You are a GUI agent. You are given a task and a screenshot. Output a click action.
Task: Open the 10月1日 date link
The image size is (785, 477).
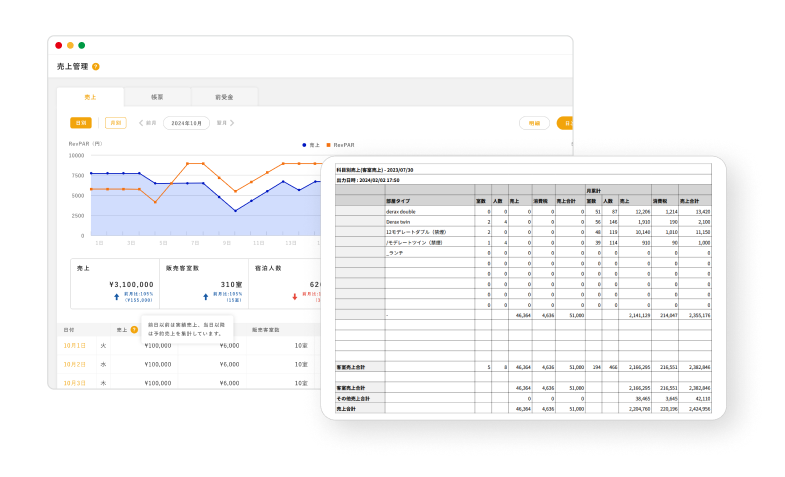point(75,346)
